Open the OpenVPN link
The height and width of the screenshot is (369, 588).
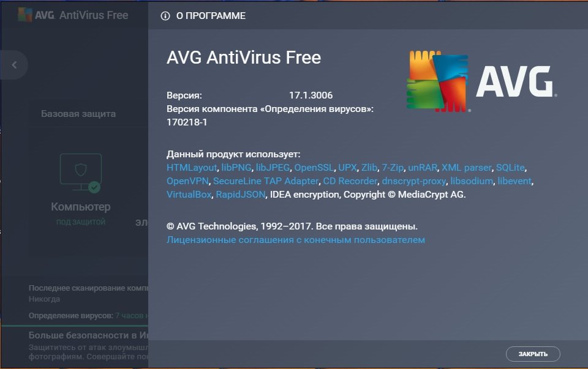pyautogui.click(x=187, y=181)
